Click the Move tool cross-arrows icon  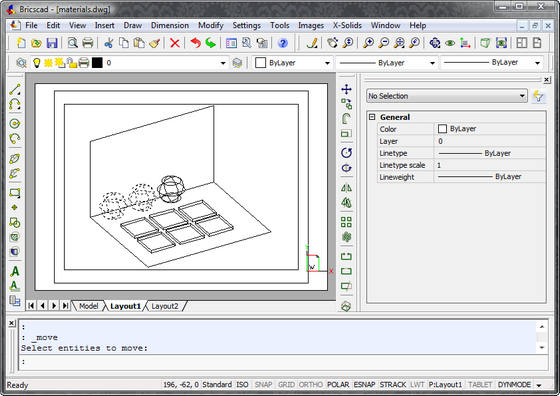pyautogui.click(x=346, y=89)
